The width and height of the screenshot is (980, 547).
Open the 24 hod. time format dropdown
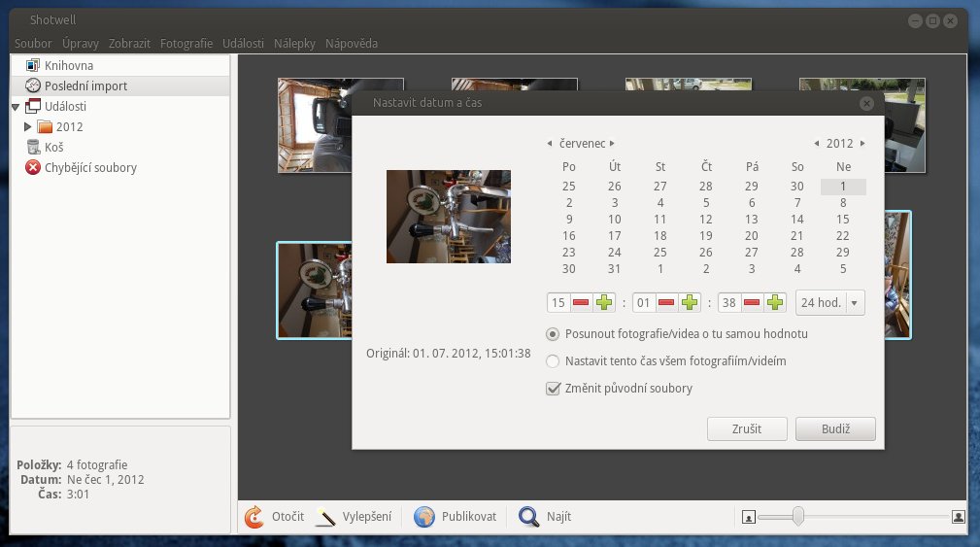click(x=828, y=303)
